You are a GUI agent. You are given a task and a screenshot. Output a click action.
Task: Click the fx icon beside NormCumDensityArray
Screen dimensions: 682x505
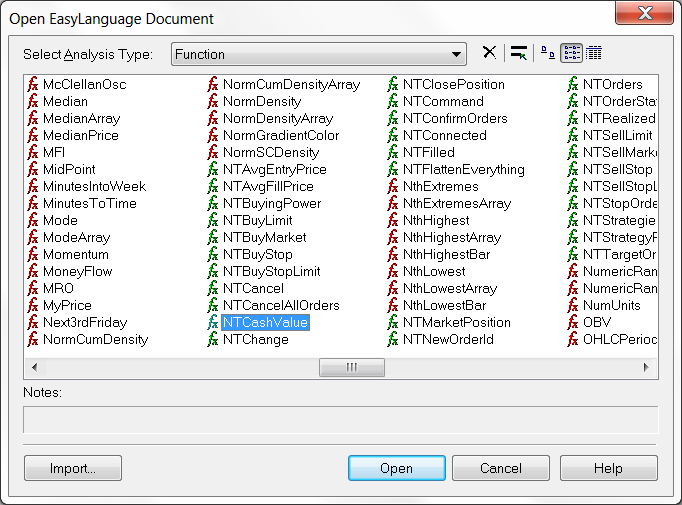click(x=213, y=84)
